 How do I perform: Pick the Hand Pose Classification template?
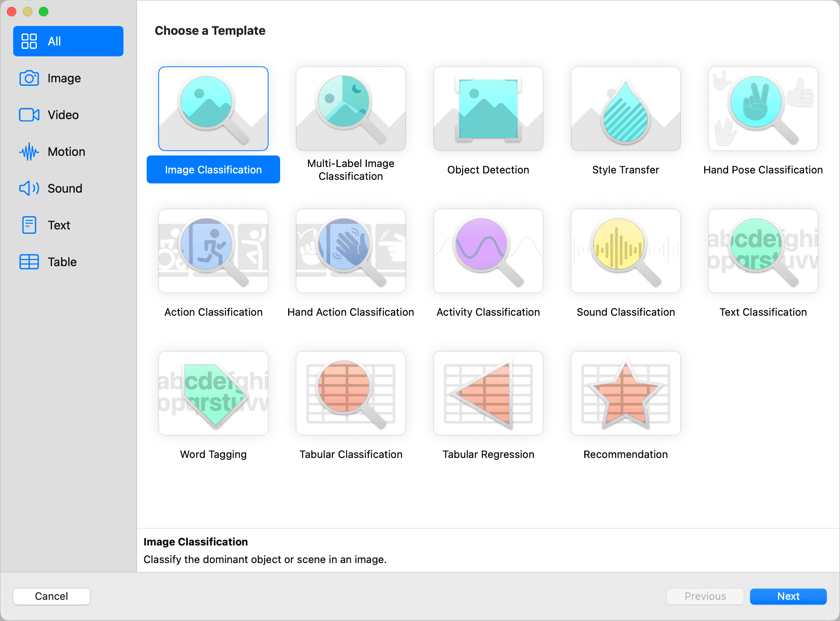pyautogui.click(x=763, y=109)
